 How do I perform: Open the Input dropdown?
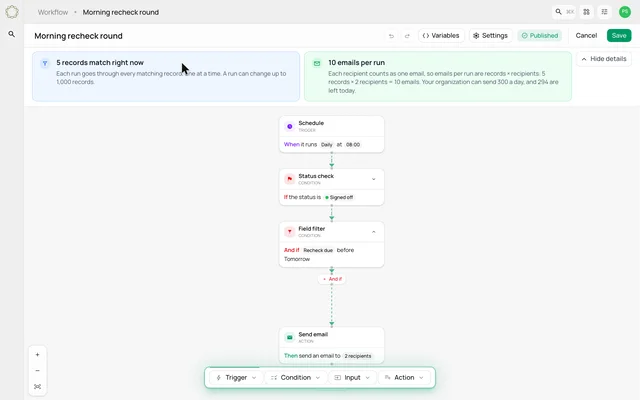click(352, 378)
